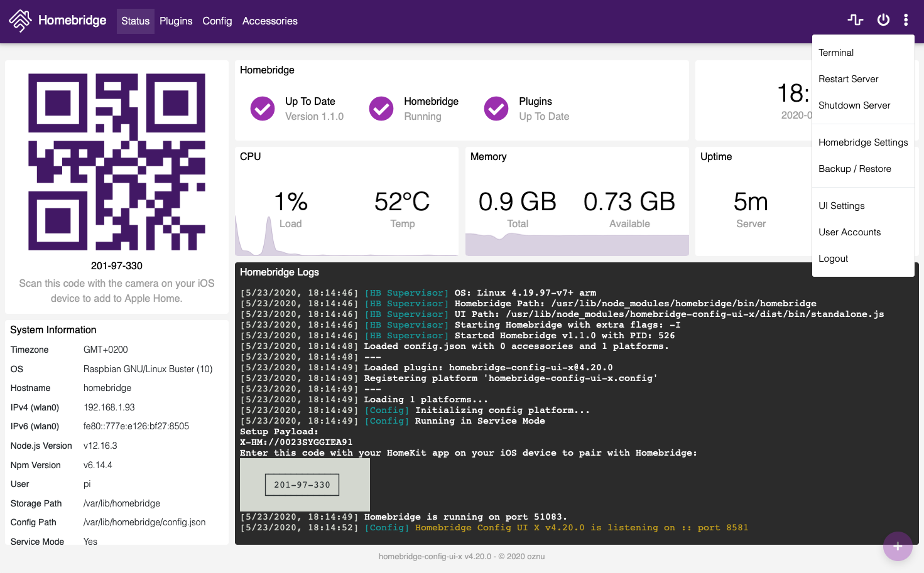Click the OS value Raspbian GNU/Linux Buster
Viewport: 924px width, 573px height.
(x=148, y=369)
